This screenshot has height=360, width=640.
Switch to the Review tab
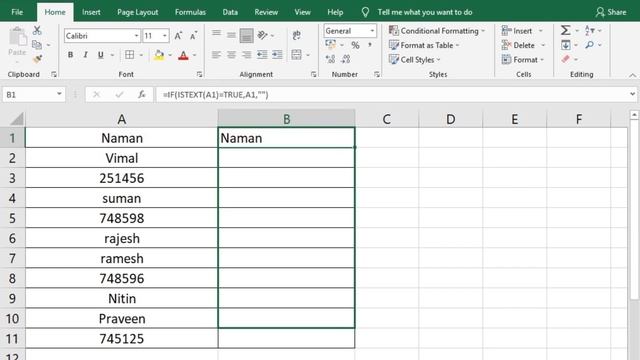click(266, 12)
